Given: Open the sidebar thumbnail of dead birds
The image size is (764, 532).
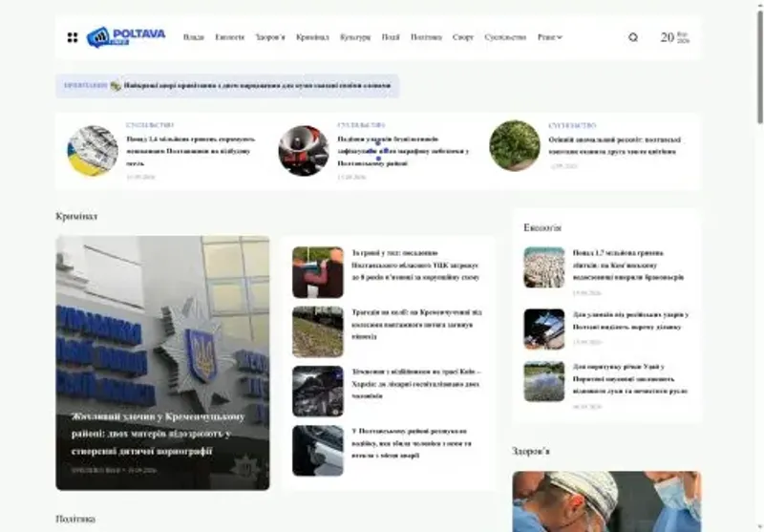Looking at the screenshot, I should [544, 267].
